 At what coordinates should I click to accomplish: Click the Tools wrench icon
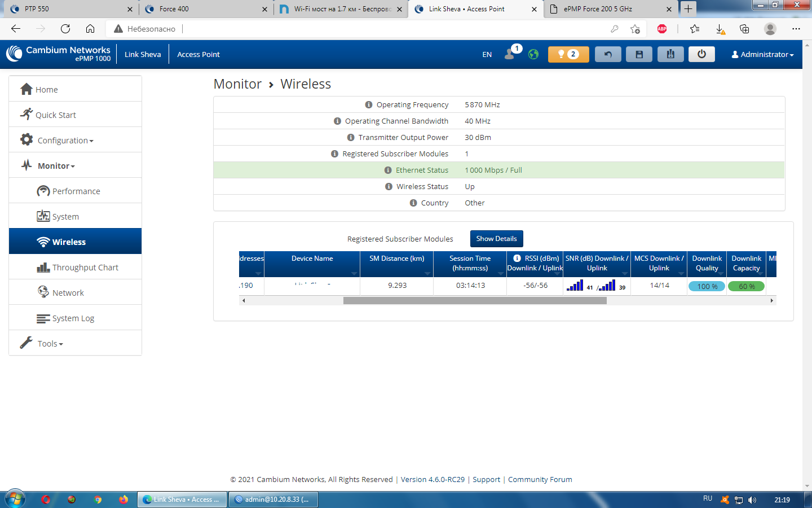coord(27,343)
